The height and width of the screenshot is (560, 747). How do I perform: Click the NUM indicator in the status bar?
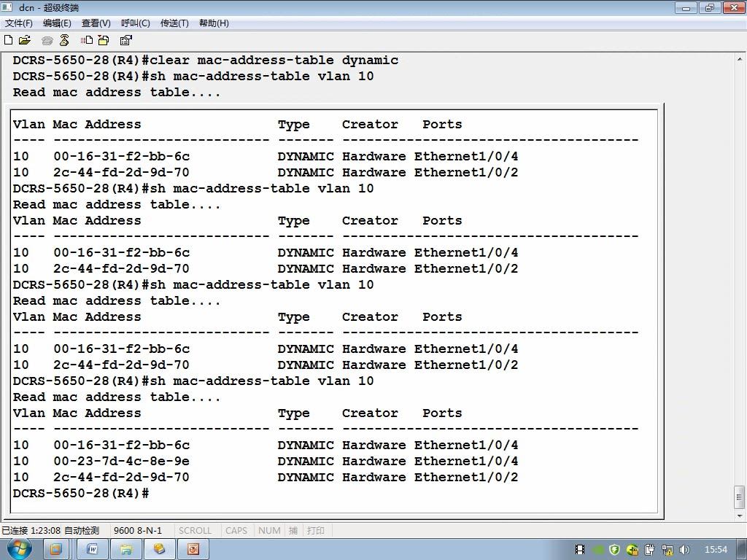click(269, 531)
